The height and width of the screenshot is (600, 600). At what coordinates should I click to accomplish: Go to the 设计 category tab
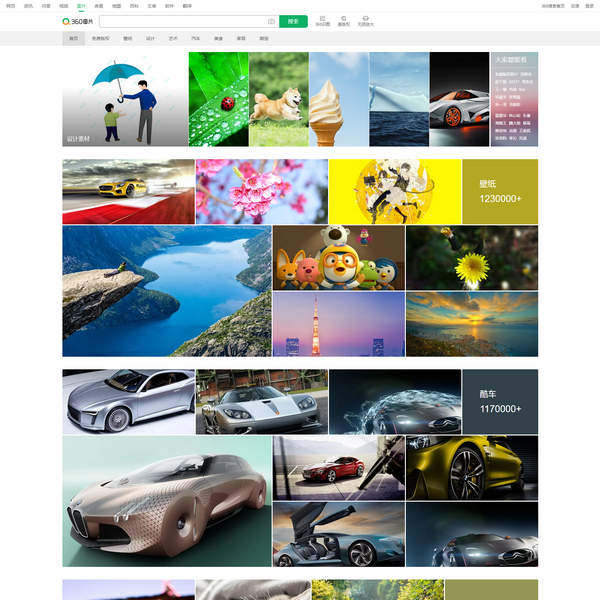click(x=150, y=38)
